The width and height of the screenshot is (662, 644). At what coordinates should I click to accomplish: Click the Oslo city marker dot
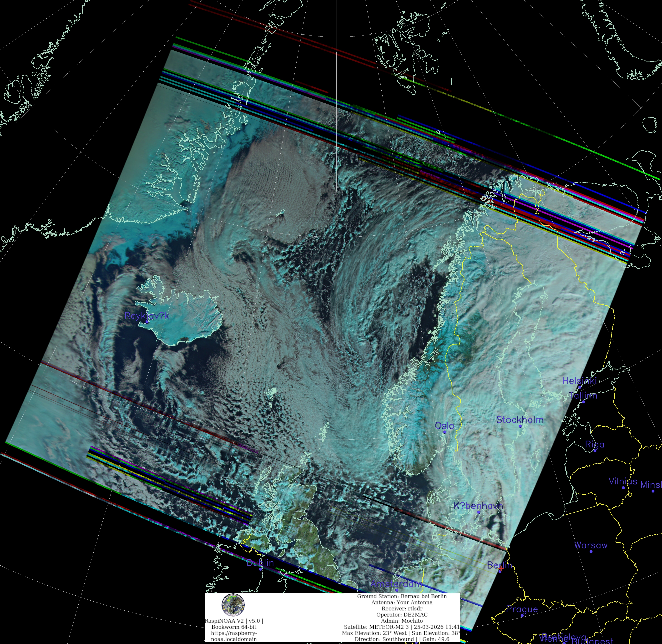[445, 432]
